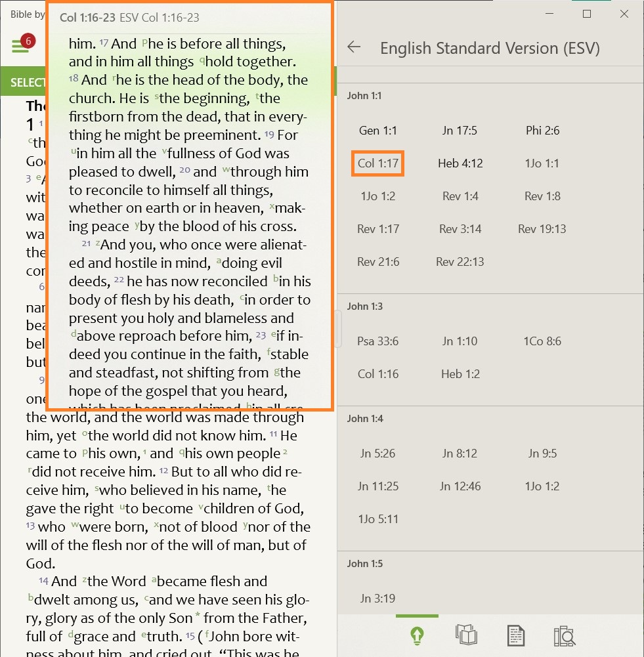The width and height of the screenshot is (644, 657).
Task: Open the Heb 4:12 cross reference
Action: tap(460, 163)
